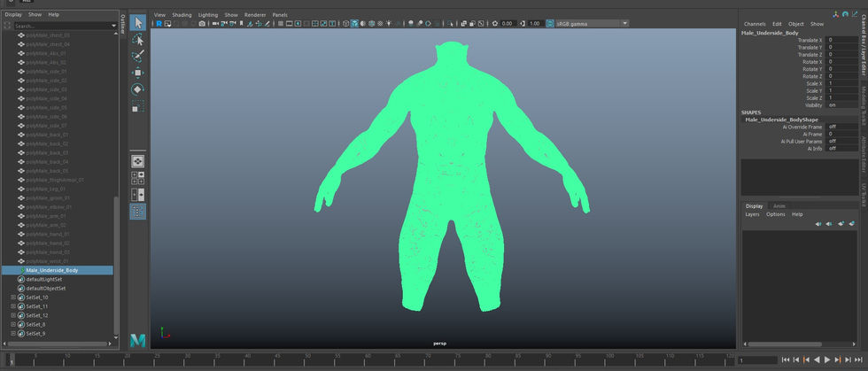Click Visibility value field showing on
This screenshot has width=868, height=371.
(x=841, y=105)
